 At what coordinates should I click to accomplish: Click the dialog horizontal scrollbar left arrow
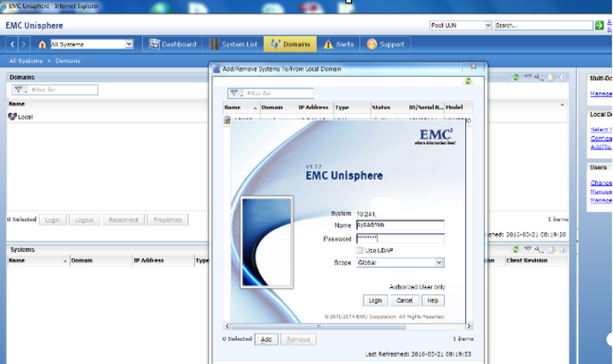tap(227, 326)
